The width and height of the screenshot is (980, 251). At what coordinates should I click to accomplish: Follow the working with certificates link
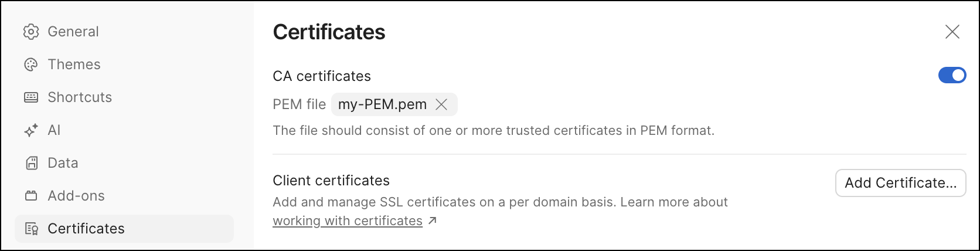click(x=348, y=221)
